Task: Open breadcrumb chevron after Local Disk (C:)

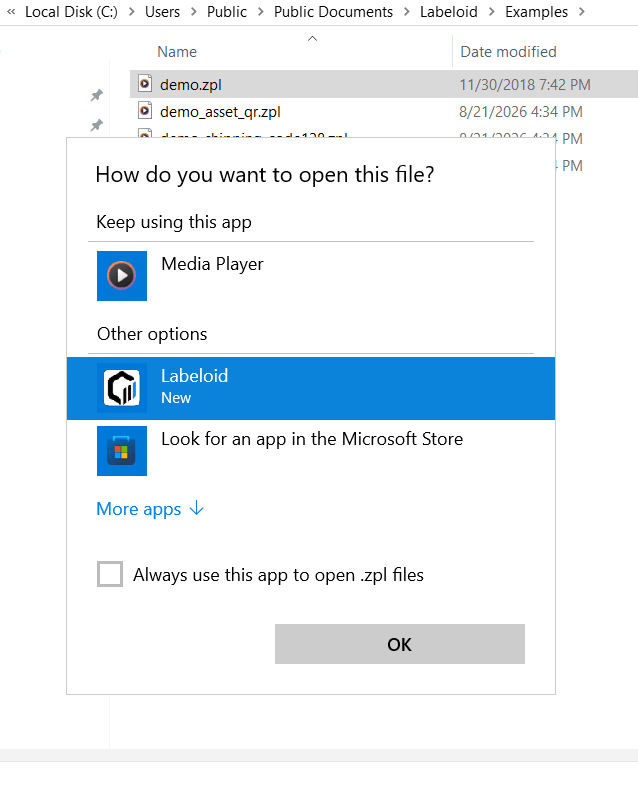Action: [x=132, y=12]
